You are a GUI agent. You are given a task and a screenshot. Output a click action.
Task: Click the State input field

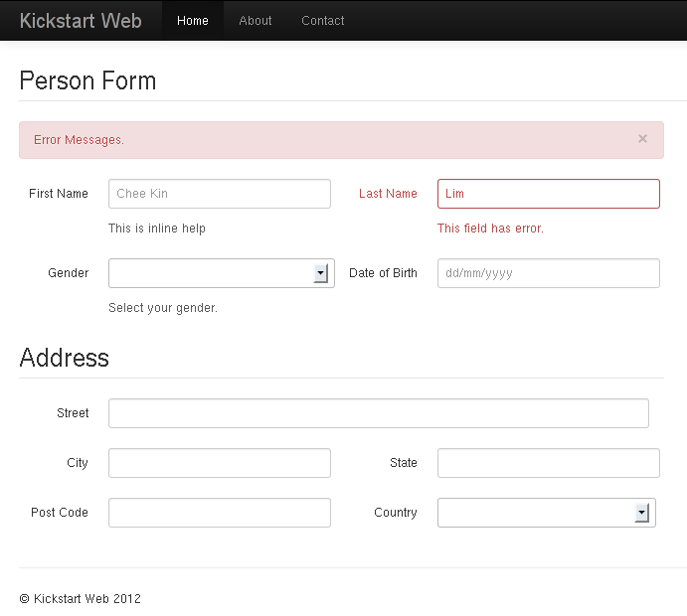548,463
